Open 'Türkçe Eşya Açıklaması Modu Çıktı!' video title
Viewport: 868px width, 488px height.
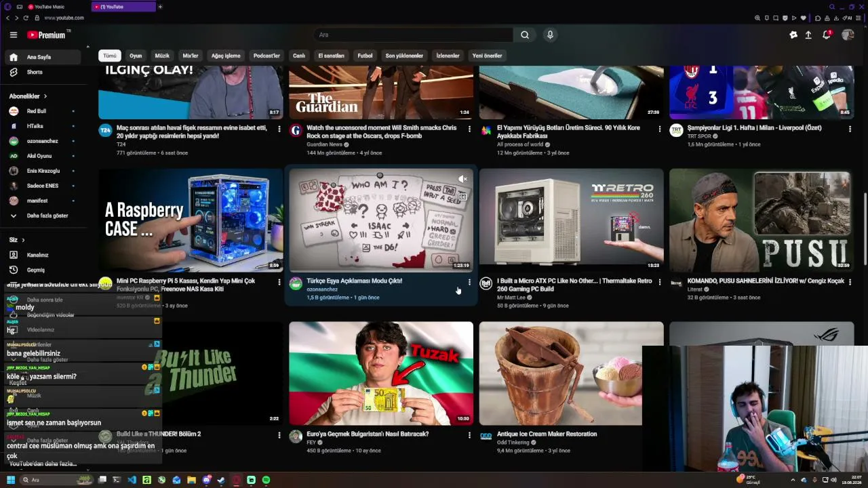[354, 281]
